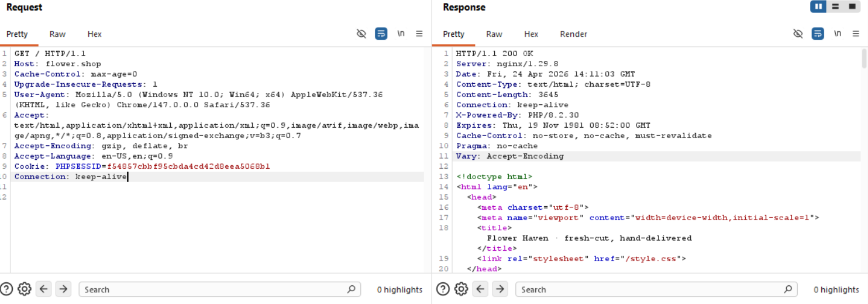
Task: Switch to combined tabbed layout view
Action: tap(852, 7)
